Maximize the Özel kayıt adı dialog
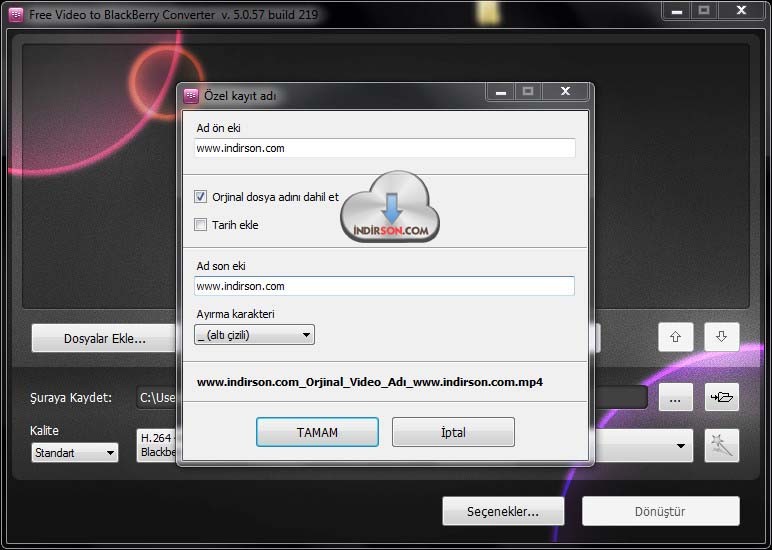 [528, 92]
